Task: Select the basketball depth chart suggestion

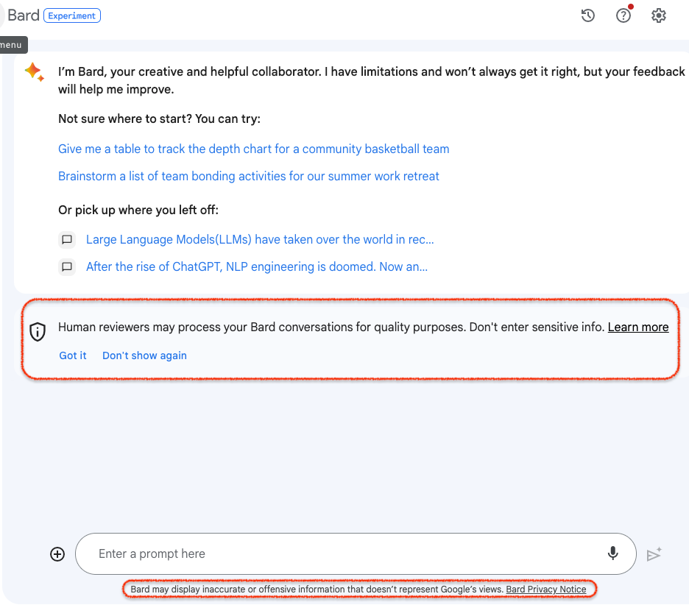Action: (x=253, y=149)
